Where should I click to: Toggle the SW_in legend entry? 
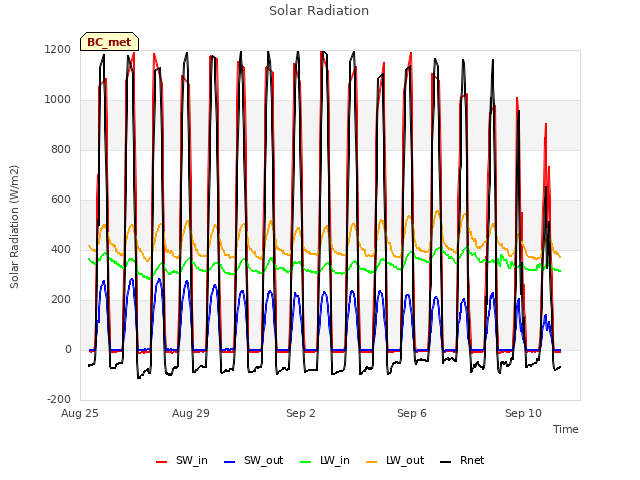tap(182, 460)
